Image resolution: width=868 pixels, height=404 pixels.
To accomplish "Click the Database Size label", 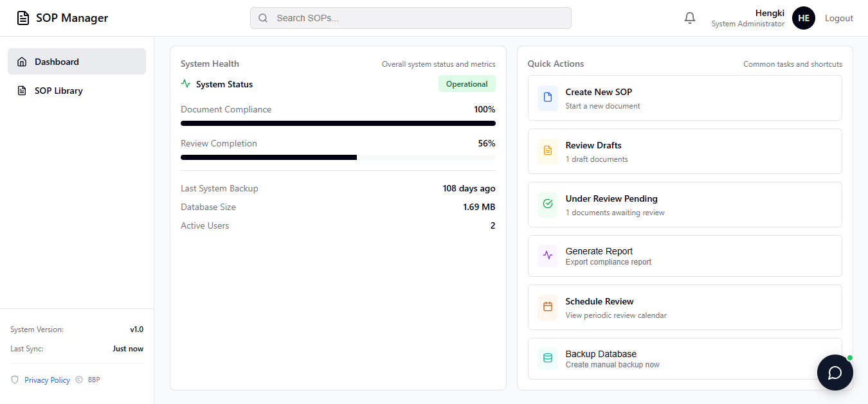I will (208, 207).
